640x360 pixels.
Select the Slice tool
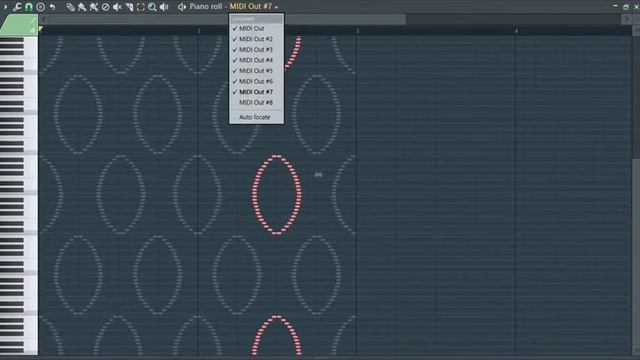point(129,7)
